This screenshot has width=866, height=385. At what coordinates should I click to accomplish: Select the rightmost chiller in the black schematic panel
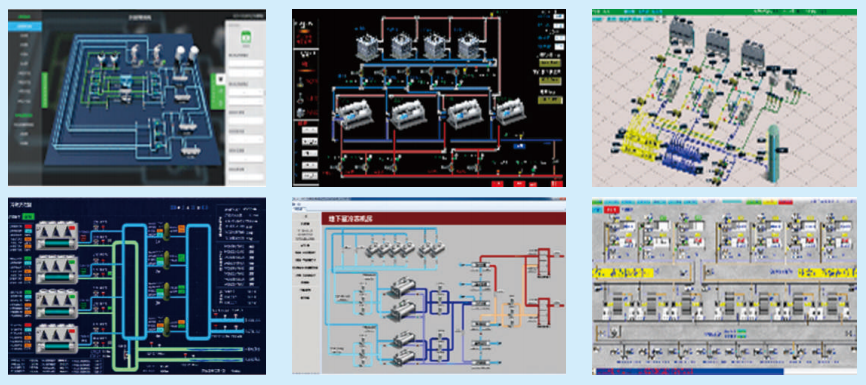[x=510, y=113]
